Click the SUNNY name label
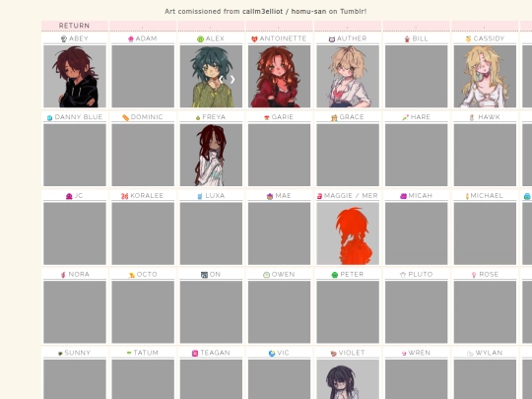 tap(78, 353)
